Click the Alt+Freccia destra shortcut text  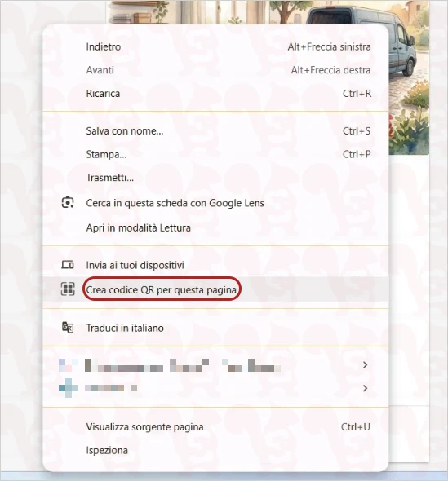click(330, 70)
